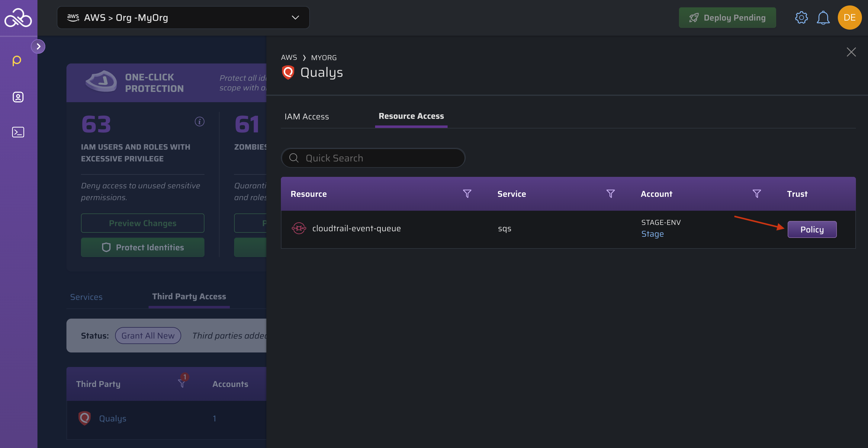Open the settings gear icon
The height and width of the screenshot is (448, 868).
click(801, 18)
